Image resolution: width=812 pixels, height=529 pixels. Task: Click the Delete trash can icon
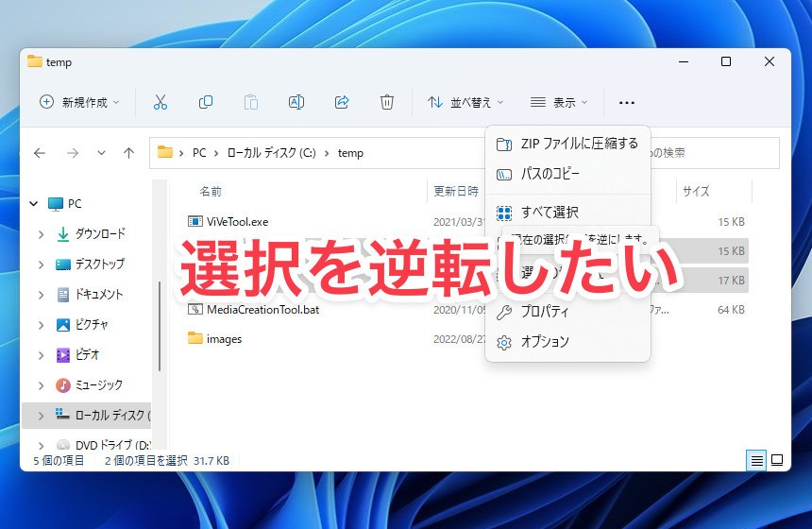pos(387,102)
